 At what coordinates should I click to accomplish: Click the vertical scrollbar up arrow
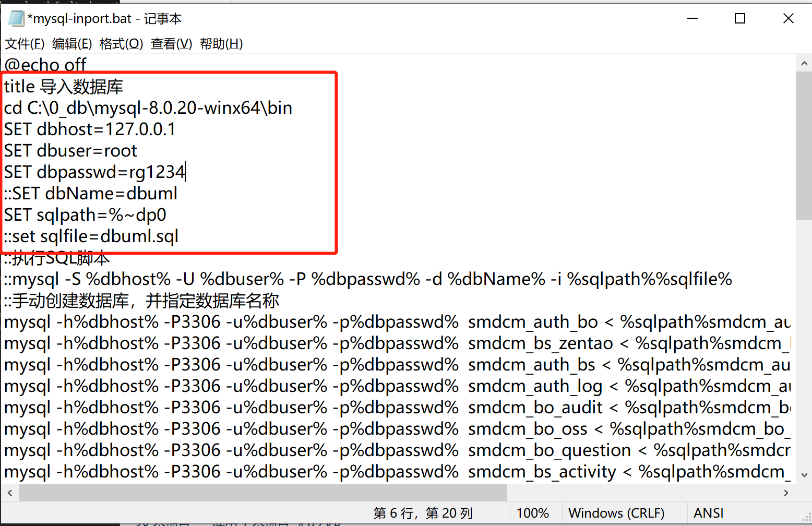tap(804, 63)
